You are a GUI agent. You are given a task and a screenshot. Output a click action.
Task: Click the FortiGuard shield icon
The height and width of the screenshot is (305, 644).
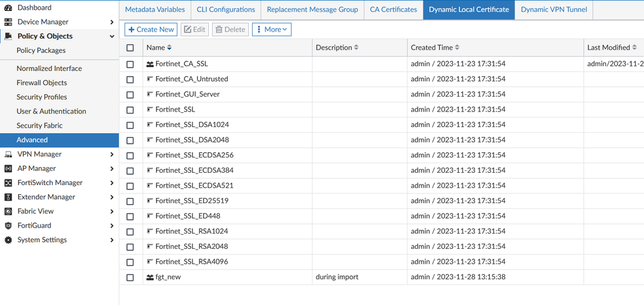click(8, 226)
